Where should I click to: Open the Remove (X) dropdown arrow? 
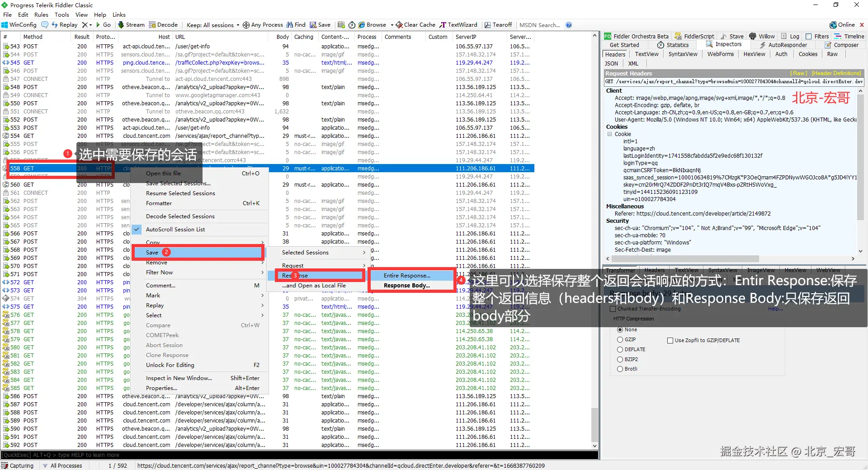click(x=90, y=25)
